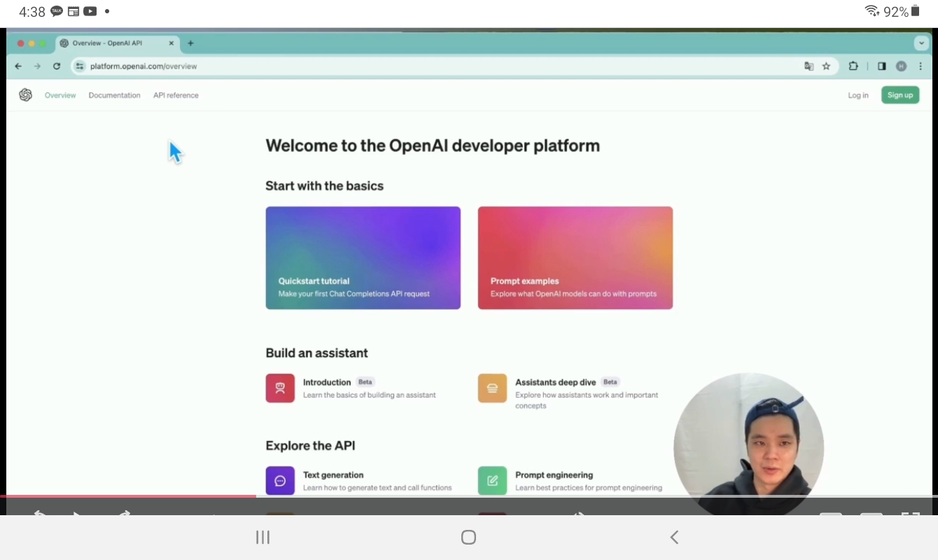Tap the Android recent apps button
This screenshot has height=560, width=938.
[x=262, y=537]
